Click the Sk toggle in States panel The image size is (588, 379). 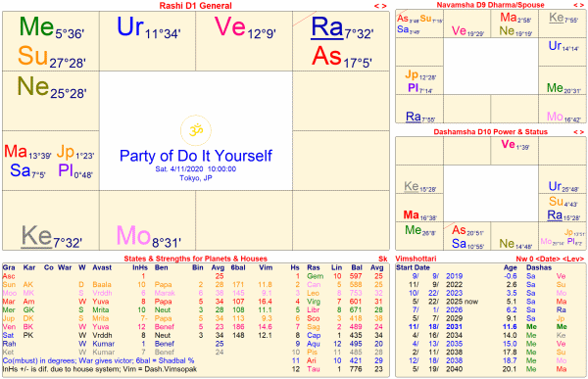click(x=383, y=259)
